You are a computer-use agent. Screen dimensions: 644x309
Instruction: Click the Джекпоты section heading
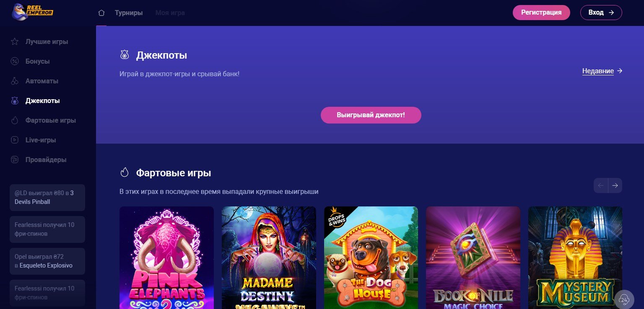161,55
